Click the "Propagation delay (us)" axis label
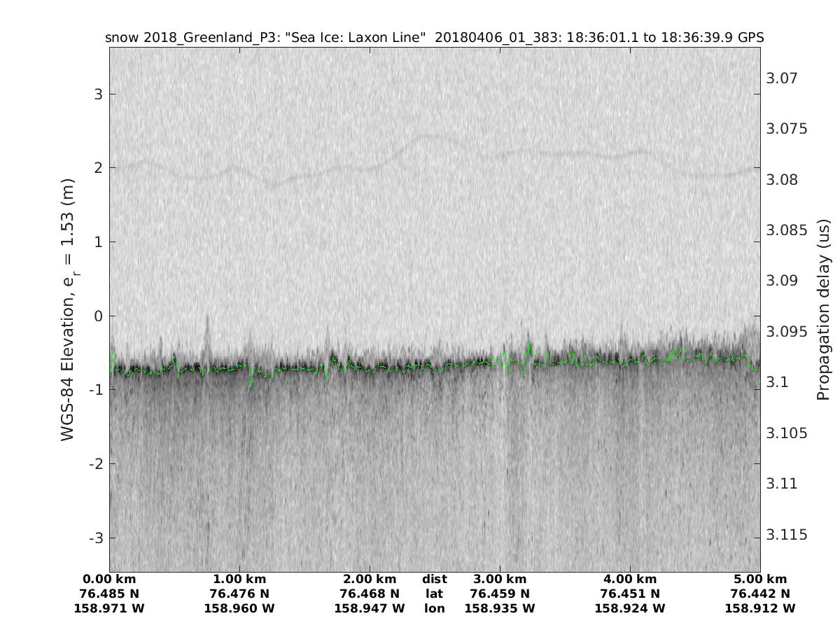Image resolution: width=840 pixels, height=630 pixels. (x=823, y=309)
